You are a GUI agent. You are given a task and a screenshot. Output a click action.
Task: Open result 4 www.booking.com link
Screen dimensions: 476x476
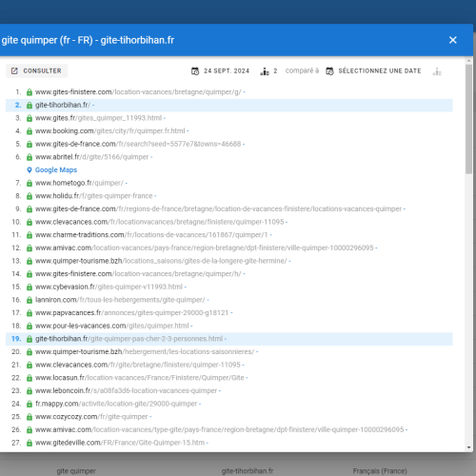coord(109,131)
